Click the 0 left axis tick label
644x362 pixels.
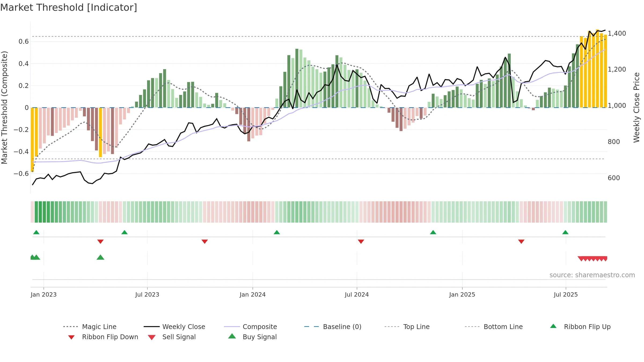coord(27,108)
